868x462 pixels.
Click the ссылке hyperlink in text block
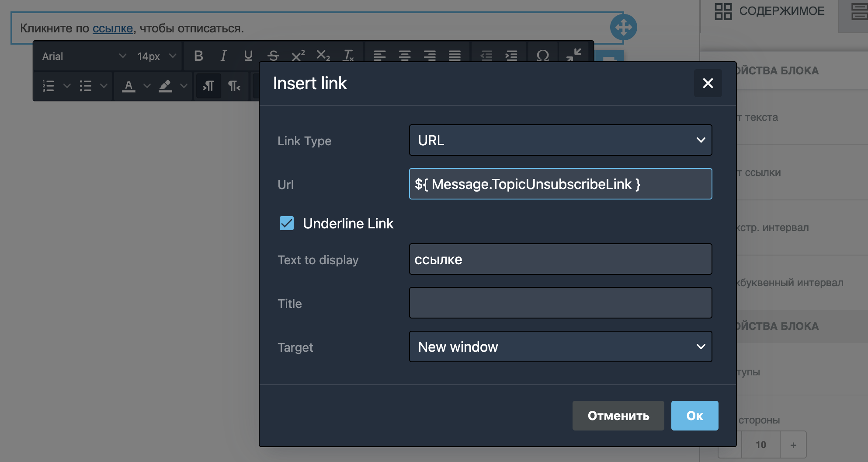click(x=113, y=28)
